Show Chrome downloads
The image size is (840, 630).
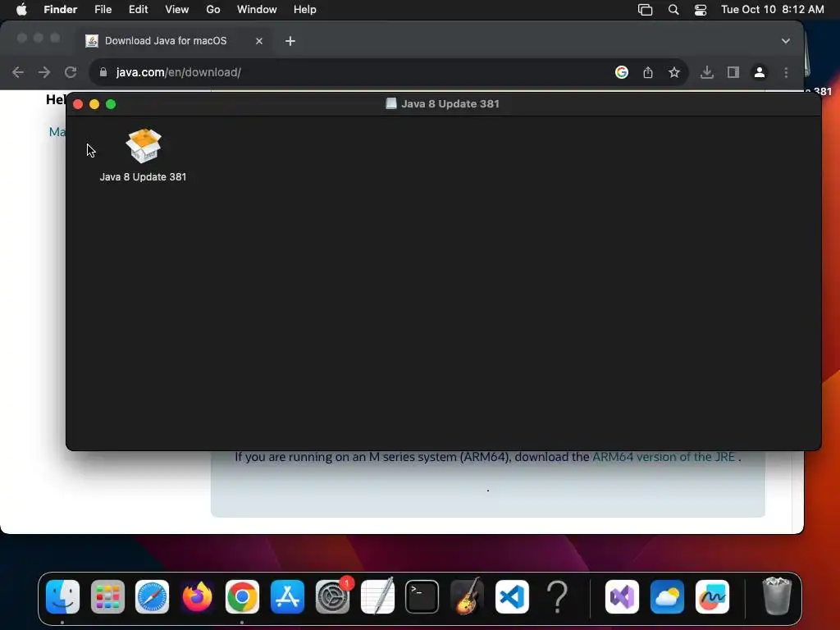tap(707, 72)
